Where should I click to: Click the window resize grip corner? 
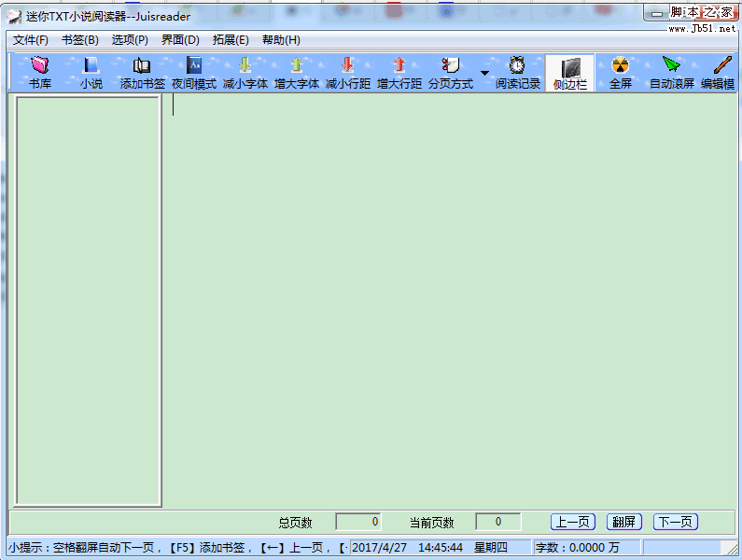[x=730, y=548]
